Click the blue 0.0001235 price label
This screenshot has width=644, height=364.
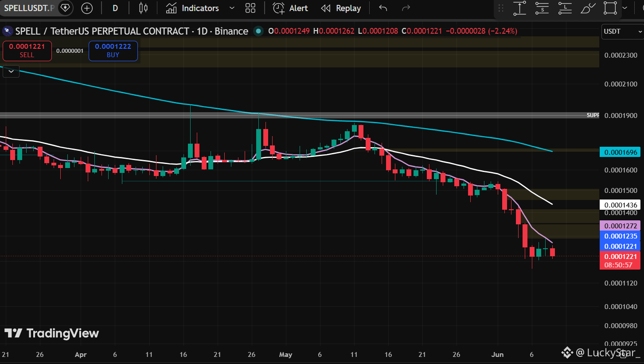coord(621,236)
